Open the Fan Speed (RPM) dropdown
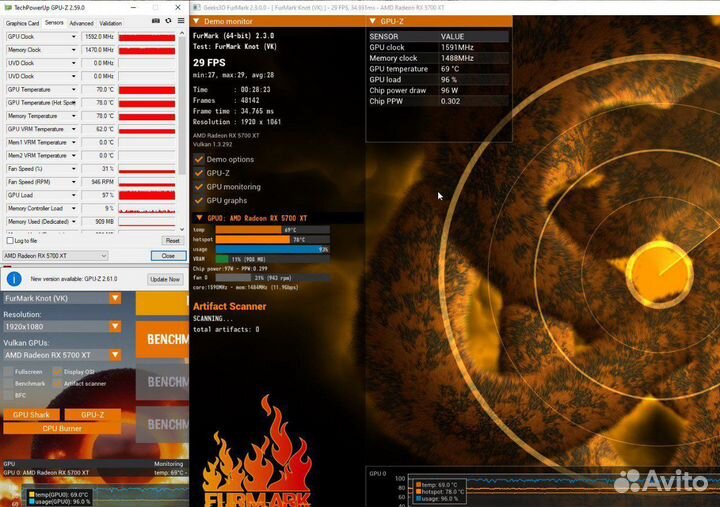720x507 pixels. pos(73,182)
